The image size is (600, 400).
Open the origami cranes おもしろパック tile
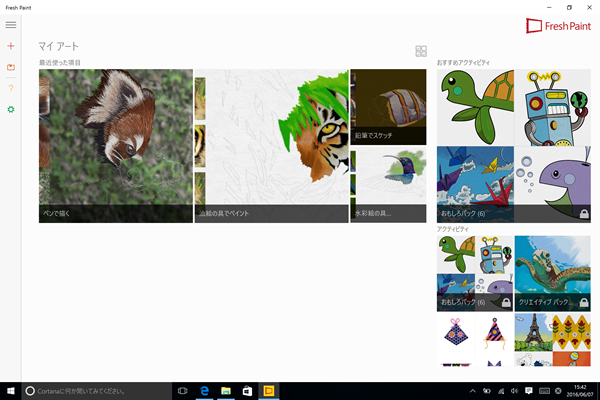(475, 183)
